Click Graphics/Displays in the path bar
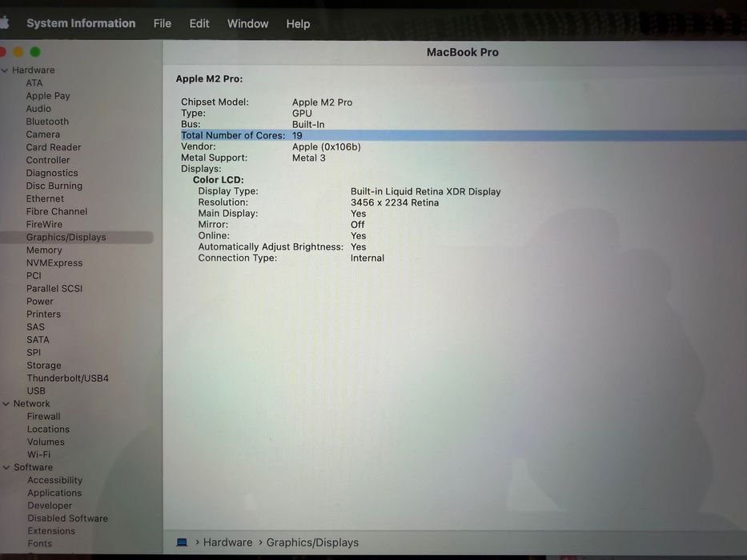747x560 pixels. click(312, 542)
